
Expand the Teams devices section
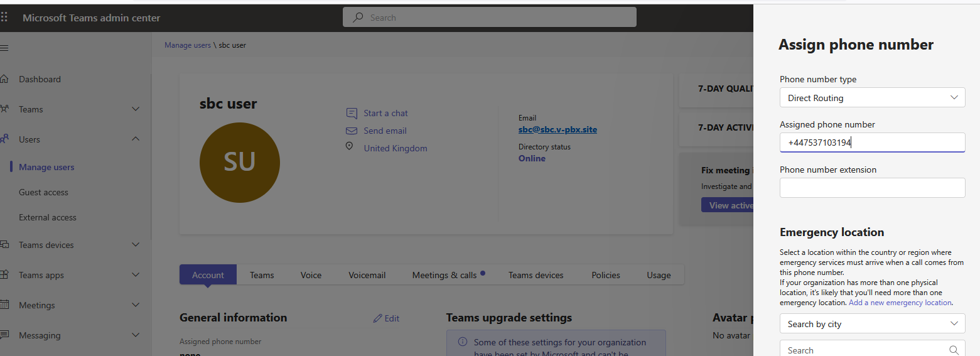[136, 245]
